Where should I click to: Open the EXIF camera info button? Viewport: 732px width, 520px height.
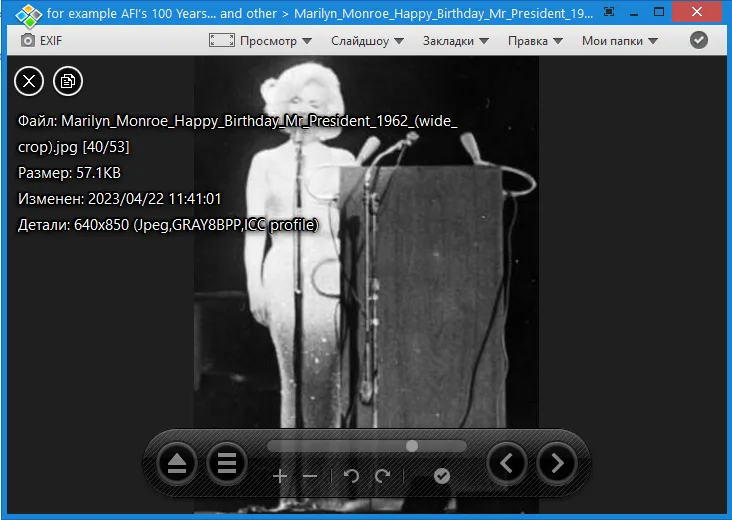(41, 41)
